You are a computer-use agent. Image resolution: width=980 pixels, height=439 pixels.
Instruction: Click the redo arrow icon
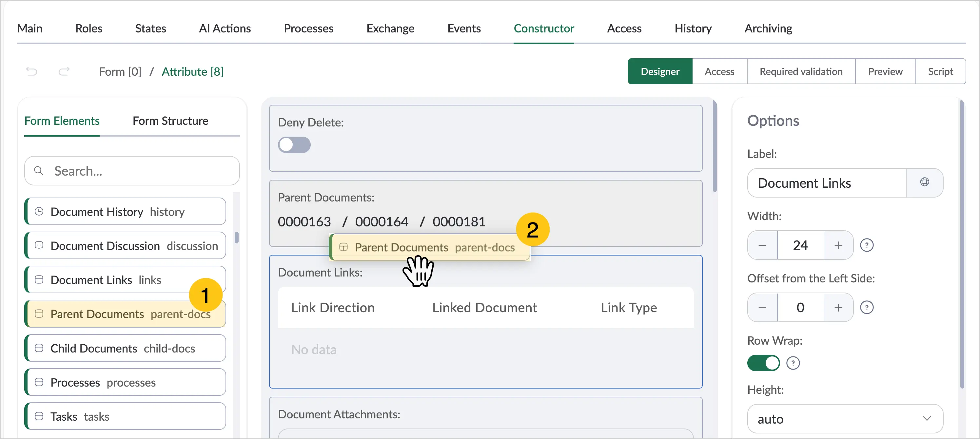click(x=64, y=71)
